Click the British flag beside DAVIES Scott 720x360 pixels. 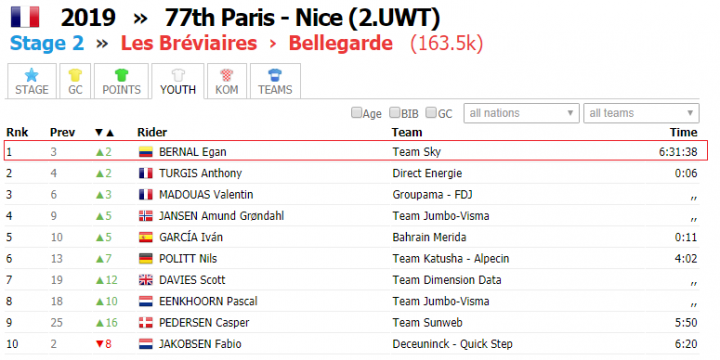coord(146,280)
